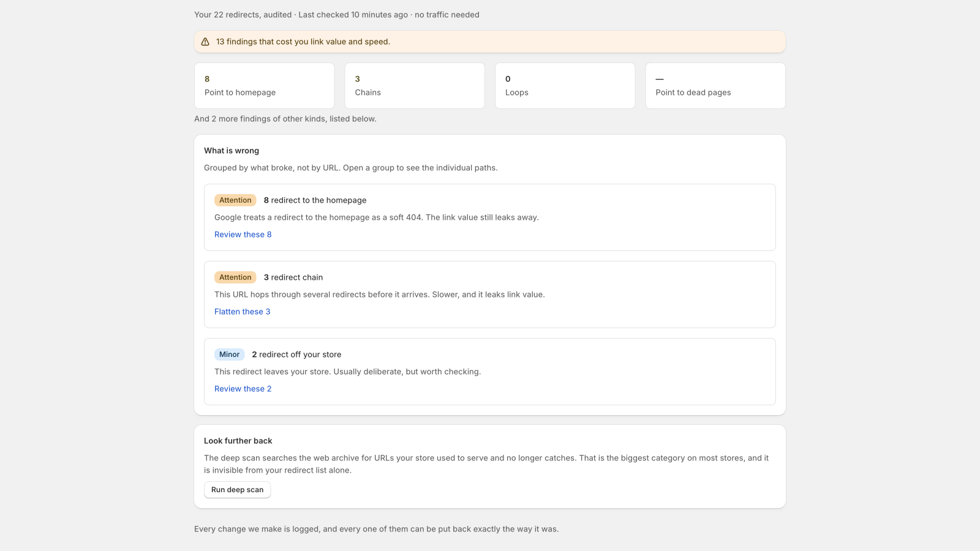980x551 pixels.
Task: Click the Attention badge on redirect chain
Action: (235, 277)
